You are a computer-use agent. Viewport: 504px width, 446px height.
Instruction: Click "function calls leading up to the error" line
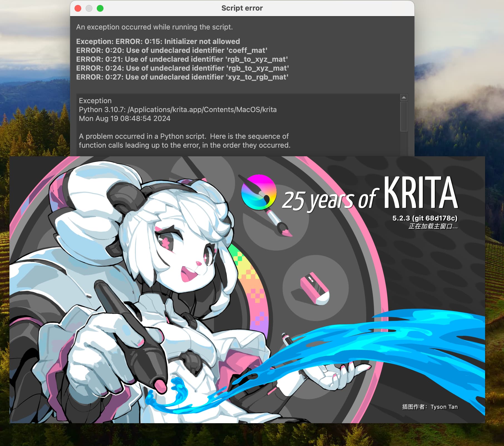[x=185, y=145]
